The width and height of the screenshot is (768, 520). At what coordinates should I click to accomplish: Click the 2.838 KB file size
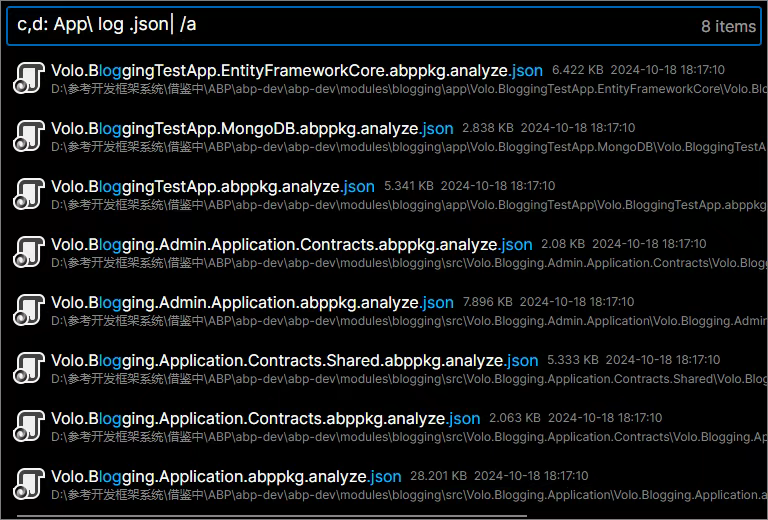[488, 128]
